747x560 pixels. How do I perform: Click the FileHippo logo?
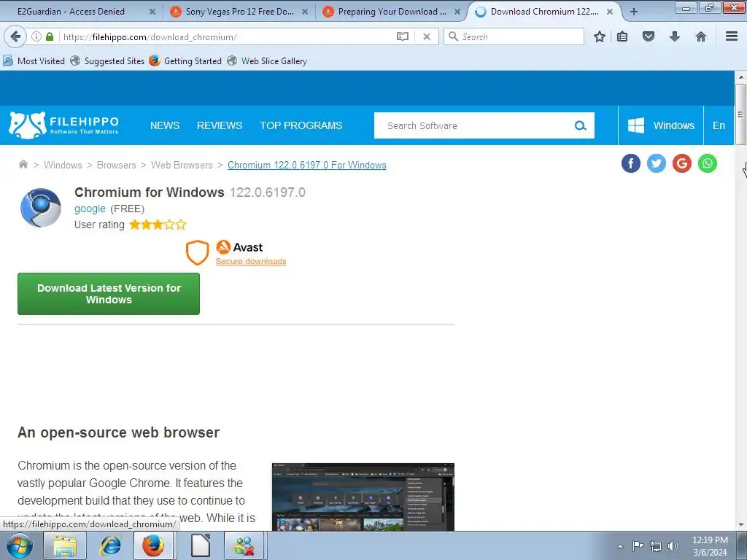click(x=63, y=125)
